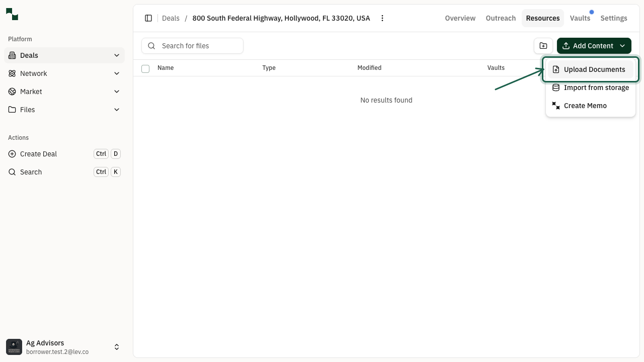The image size is (644, 362).
Task: Switch to the Overview tab
Action: 460,18
